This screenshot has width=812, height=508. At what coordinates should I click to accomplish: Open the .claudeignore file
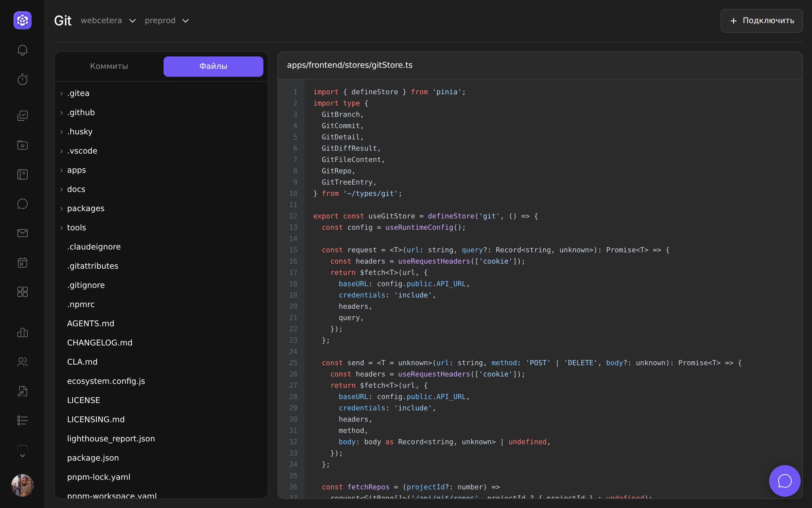(161, 247)
